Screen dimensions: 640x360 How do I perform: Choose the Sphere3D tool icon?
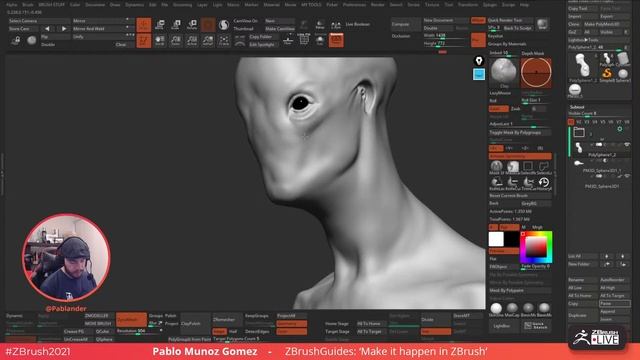(623, 74)
